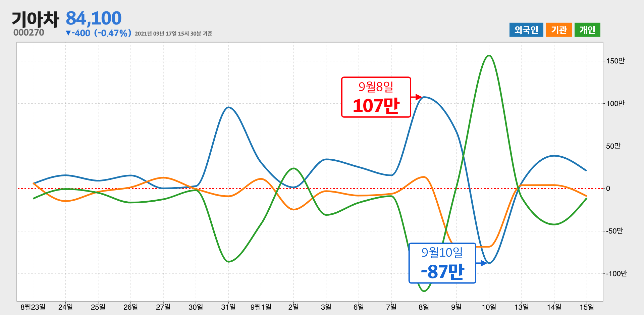
Task: Select the 7일 x-axis label
Action: coord(391,307)
